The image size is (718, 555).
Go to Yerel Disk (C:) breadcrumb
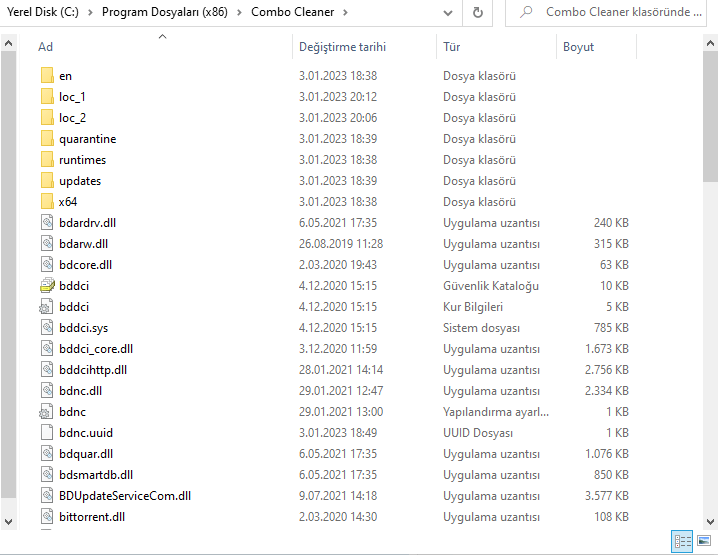point(43,12)
